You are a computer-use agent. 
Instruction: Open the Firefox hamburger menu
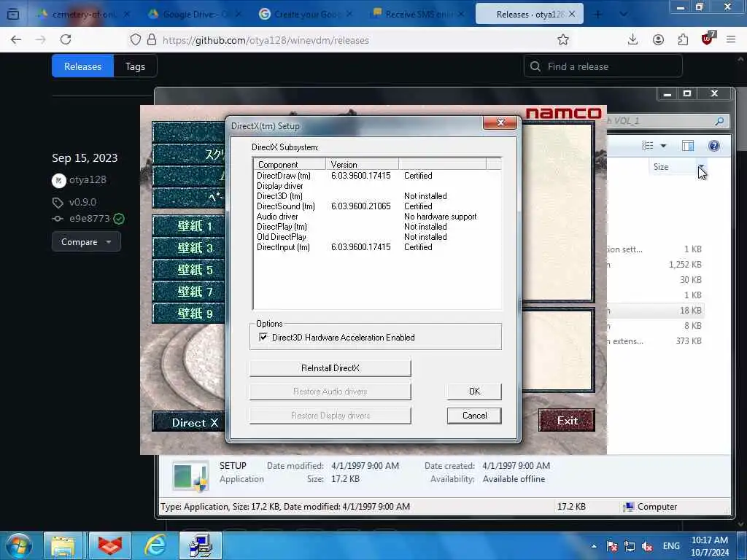click(x=731, y=39)
